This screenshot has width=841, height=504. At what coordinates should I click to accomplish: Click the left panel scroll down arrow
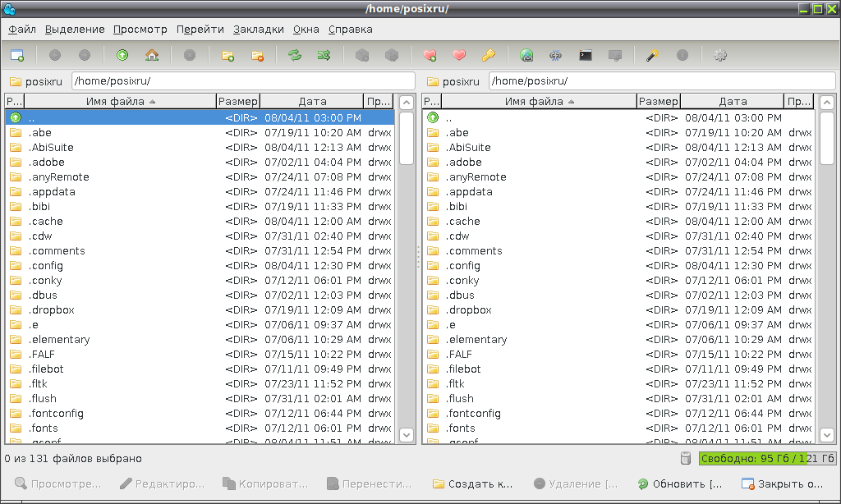point(407,435)
